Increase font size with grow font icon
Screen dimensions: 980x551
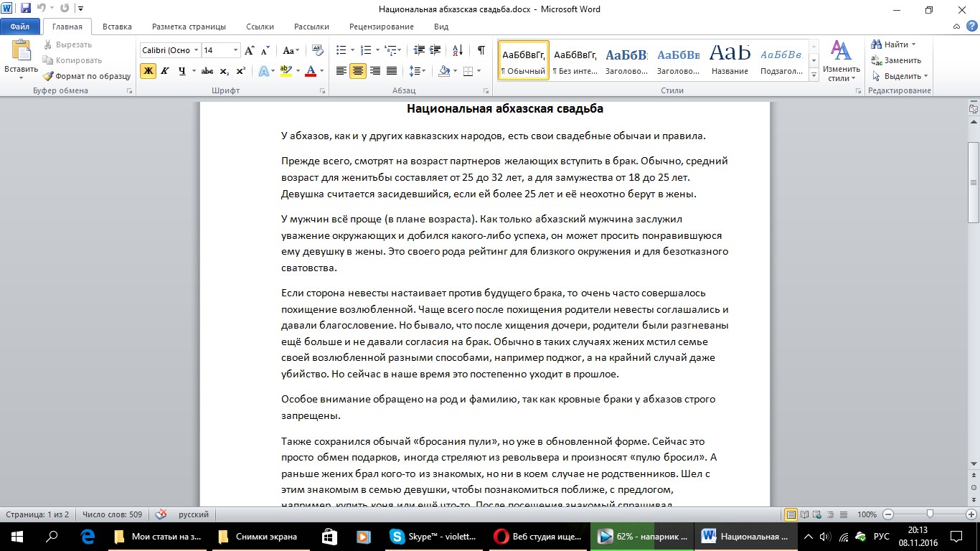click(x=250, y=50)
